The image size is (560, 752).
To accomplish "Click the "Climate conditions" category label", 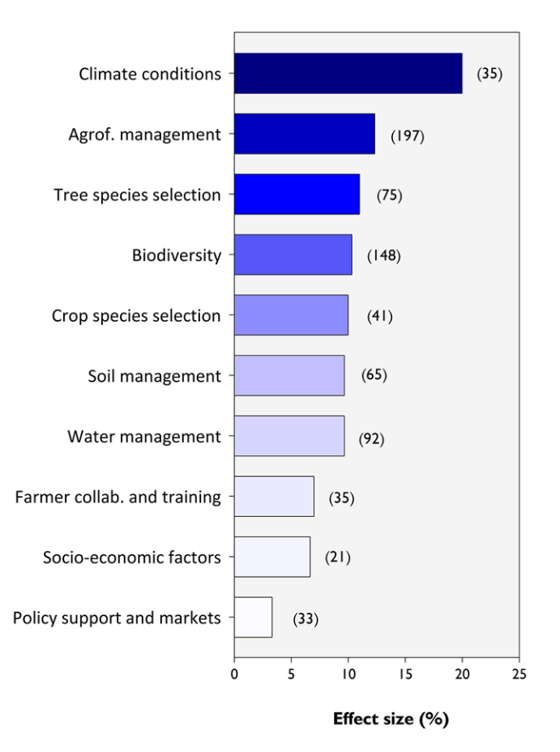I will (150, 74).
